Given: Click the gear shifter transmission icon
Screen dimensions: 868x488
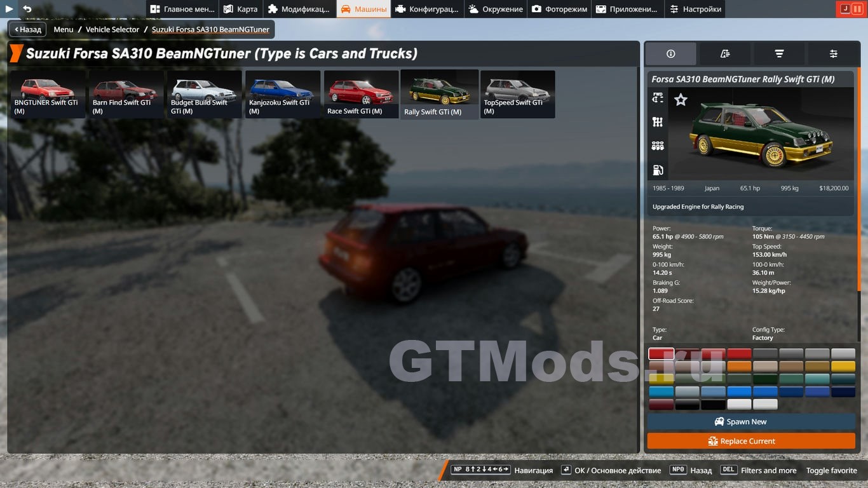Looking at the screenshot, I should pyautogui.click(x=658, y=122).
